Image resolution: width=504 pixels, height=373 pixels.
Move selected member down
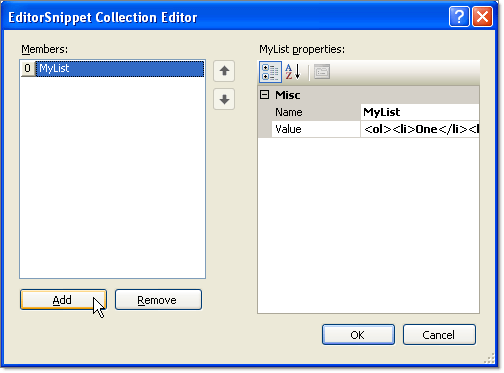224,99
